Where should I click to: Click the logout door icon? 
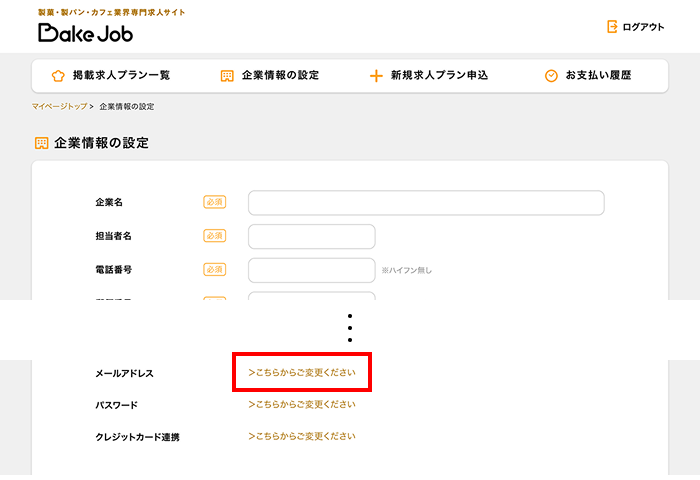click(612, 27)
